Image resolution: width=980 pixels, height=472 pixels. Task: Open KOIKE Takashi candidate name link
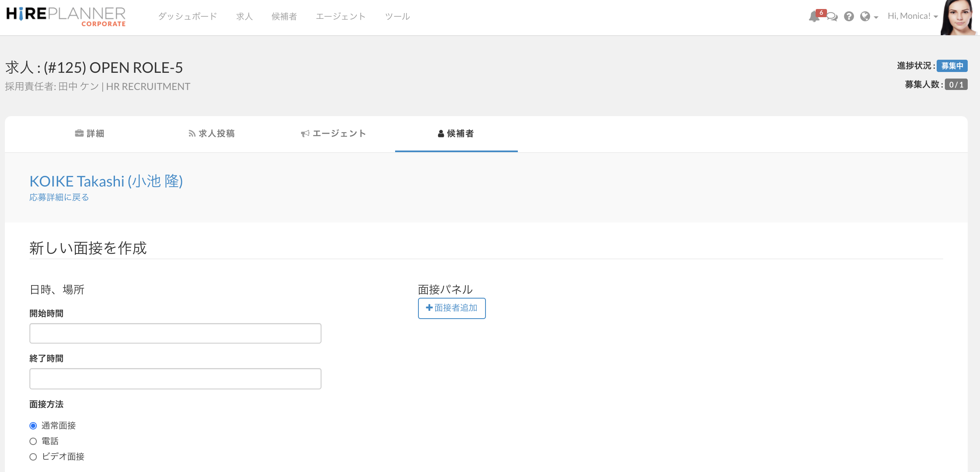click(106, 181)
